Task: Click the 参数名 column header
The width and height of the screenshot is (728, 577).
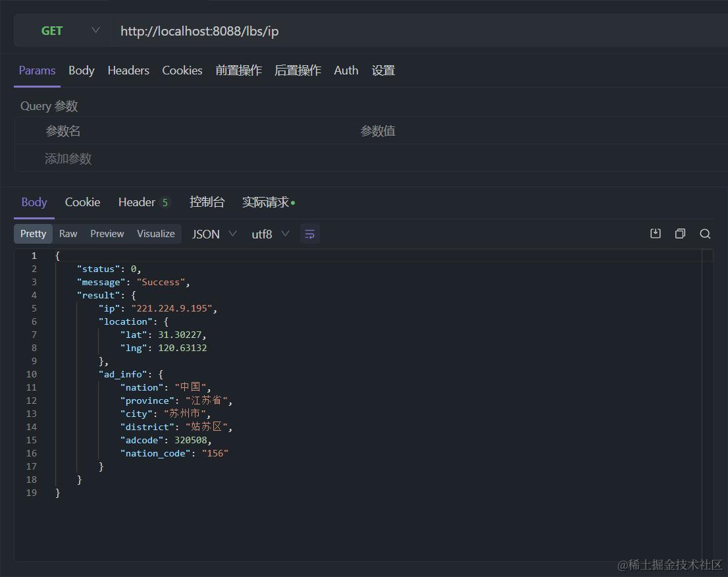Action: [x=63, y=132]
